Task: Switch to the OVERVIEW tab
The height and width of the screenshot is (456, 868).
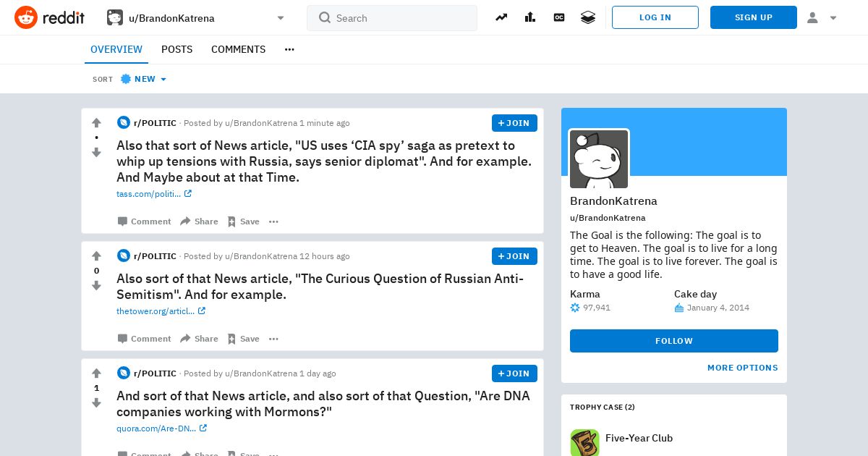Action: tap(116, 49)
